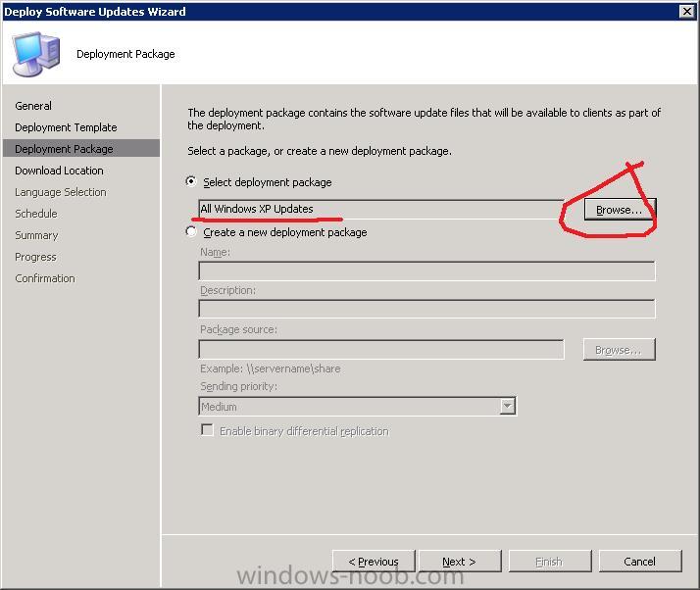Image resolution: width=700 pixels, height=590 pixels.
Task: Choose Create a new deployment package option
Action: 191,231
